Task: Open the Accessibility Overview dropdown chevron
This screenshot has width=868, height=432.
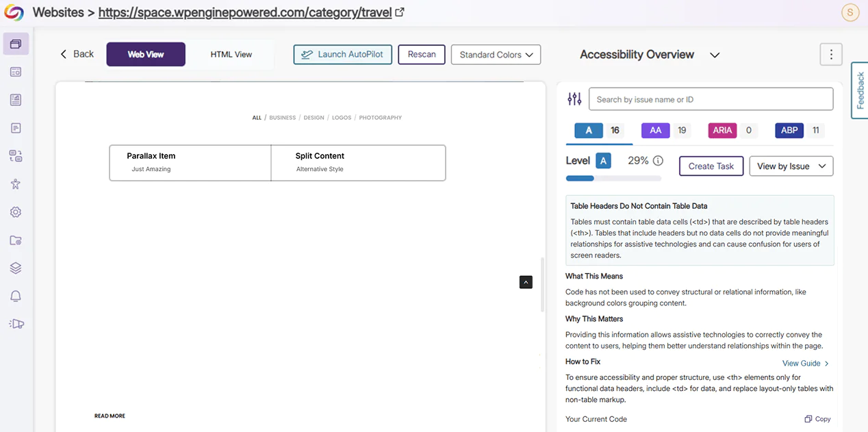Action: pos(715,55)
